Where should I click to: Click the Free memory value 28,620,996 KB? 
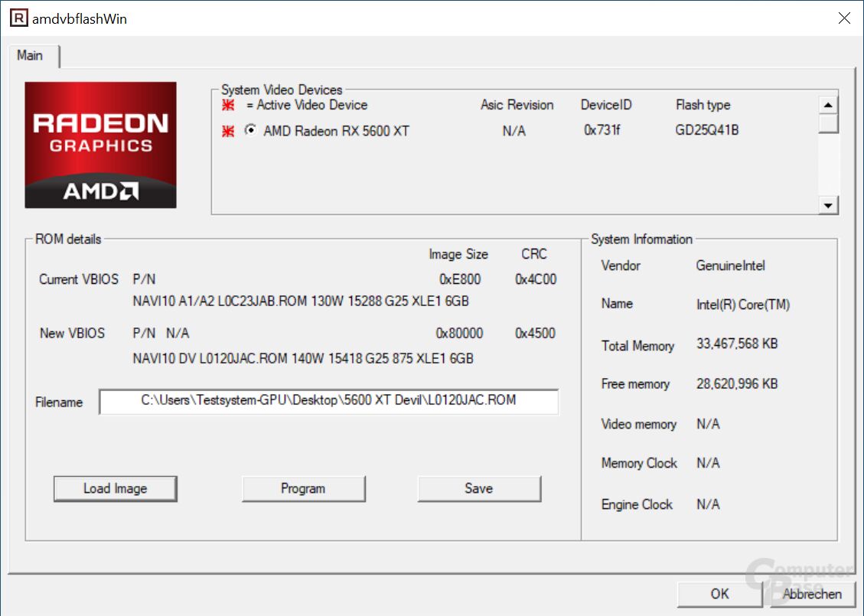pos(737,384)
